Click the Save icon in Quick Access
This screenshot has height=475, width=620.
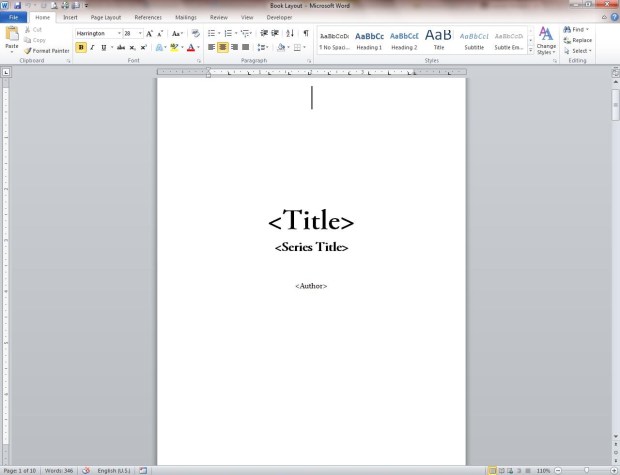click(17, 6)
